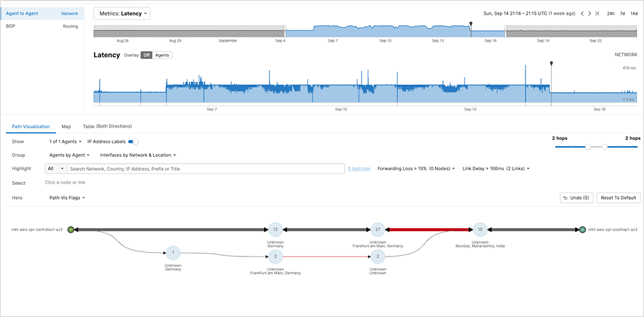Click the date range 'Sun, Sep 14 21:14 – 21:15 UTC'

pyautogui.click(x=515, y=14)
